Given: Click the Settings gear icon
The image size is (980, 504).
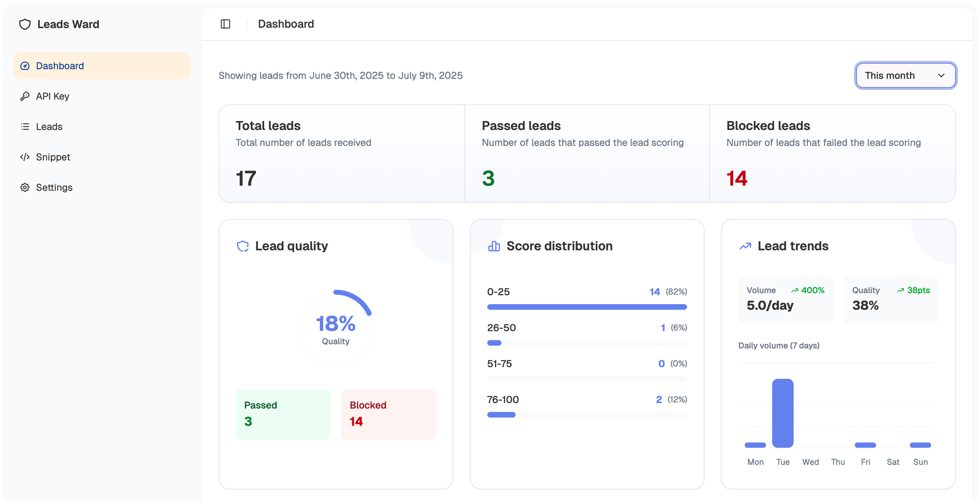Looking at the screenshot, I should [25, 187].
